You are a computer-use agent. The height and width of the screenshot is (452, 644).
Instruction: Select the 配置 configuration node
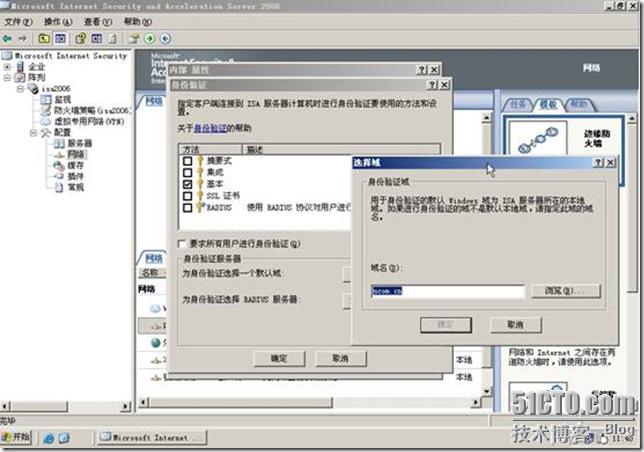62,132
